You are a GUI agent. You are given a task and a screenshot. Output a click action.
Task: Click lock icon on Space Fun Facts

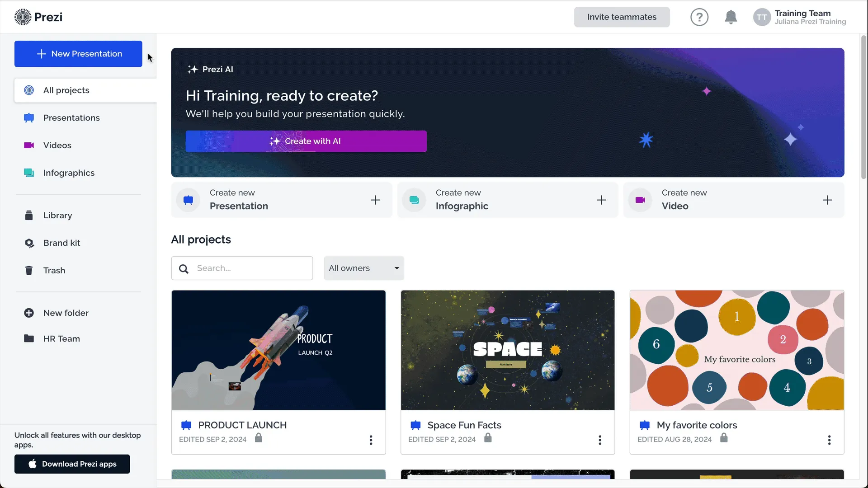488,438
